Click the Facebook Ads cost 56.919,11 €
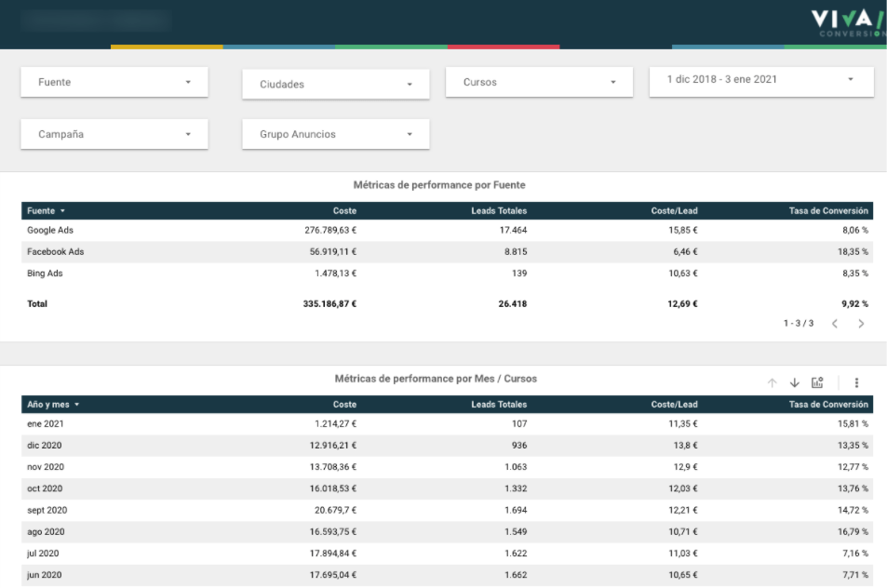 [x=332, y=251]
